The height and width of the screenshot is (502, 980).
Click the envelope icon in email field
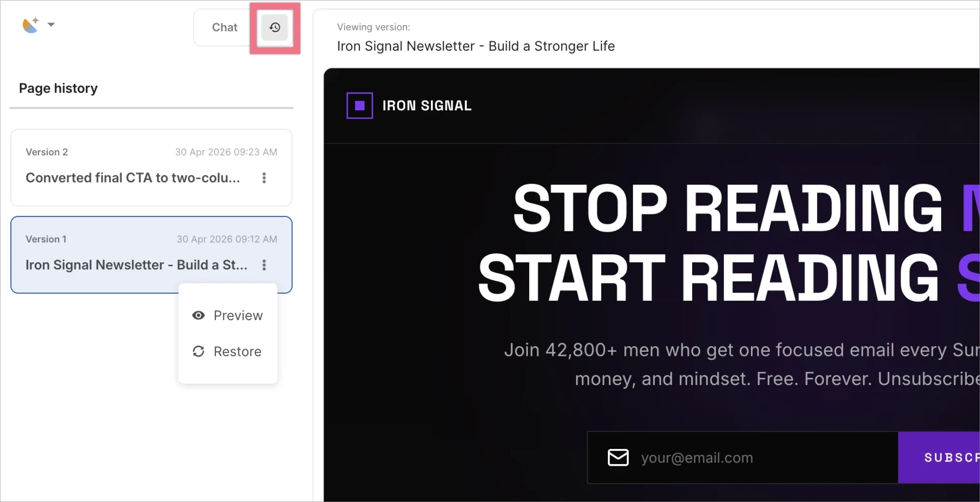click(618, 458)
